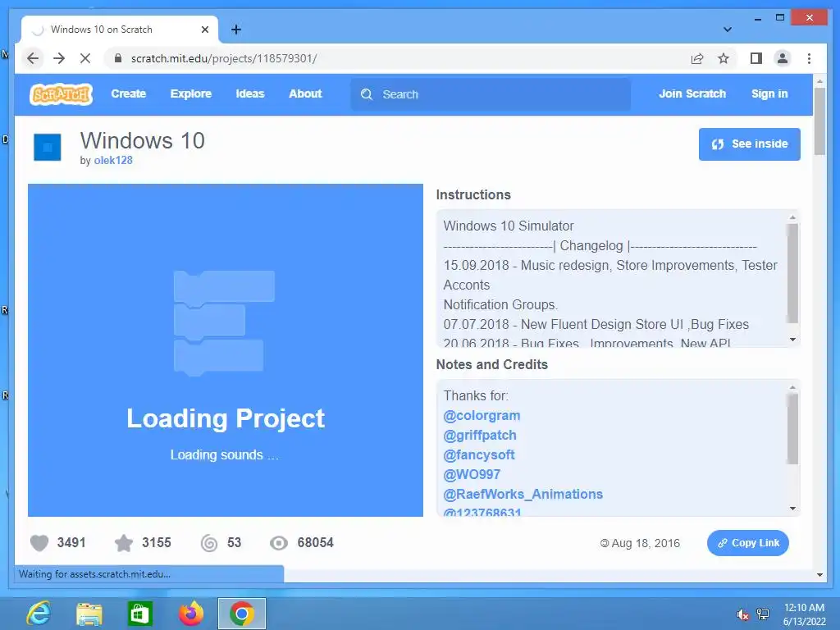Image resolution: width=840 pixels, height=630 pixels.
Task: Click the network tray icon
Action: pos(763,614)
